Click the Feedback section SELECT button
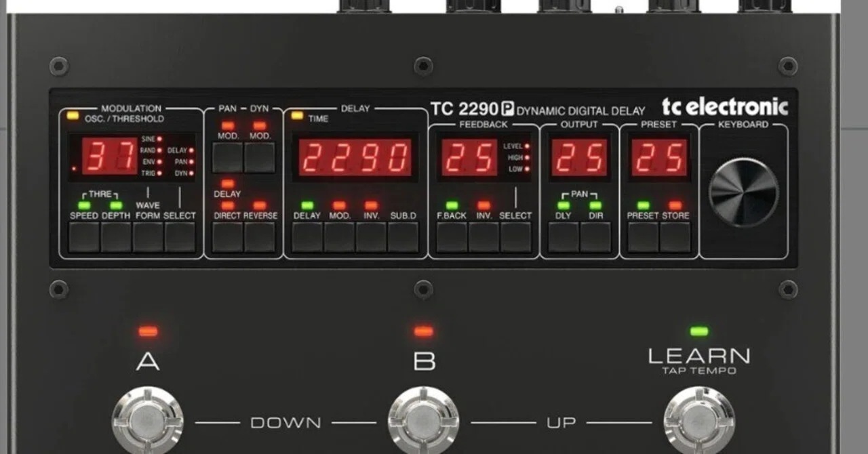Viewport: 868px width, 454px height. [515, 236]
